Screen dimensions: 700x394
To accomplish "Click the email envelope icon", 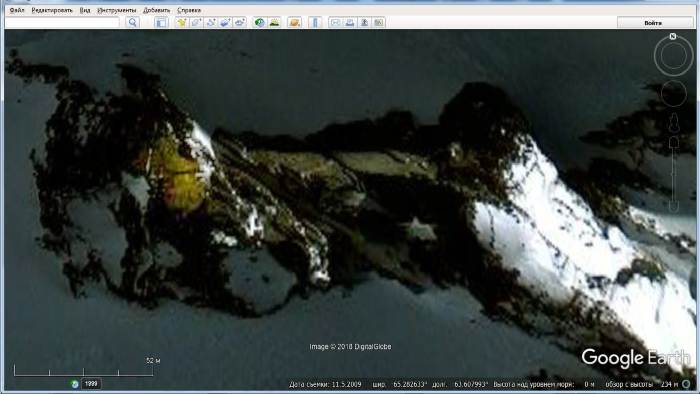I will [335, 22].
